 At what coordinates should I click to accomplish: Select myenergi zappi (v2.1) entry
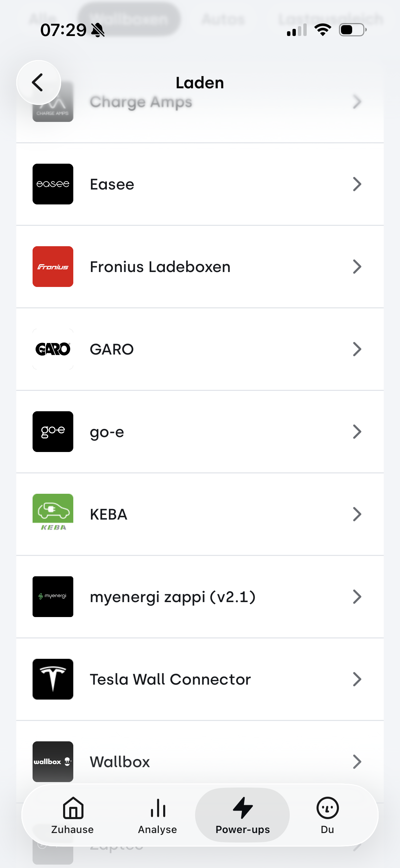(x=172, y=597)
